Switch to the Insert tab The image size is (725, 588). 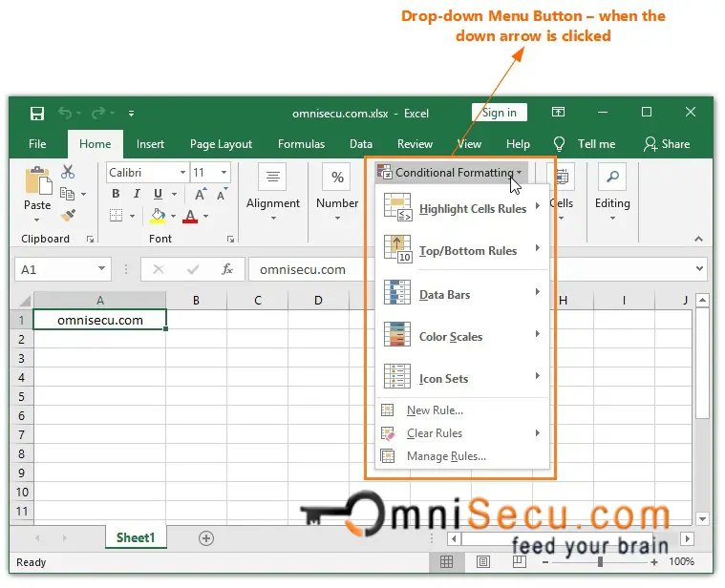(x=150, y=144)
